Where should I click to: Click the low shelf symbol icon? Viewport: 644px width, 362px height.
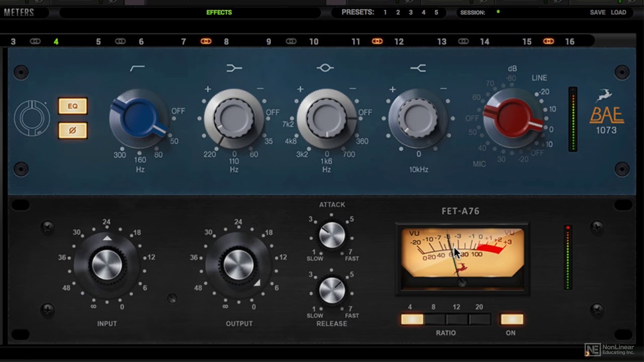pyautogui.click(x=234, y=68)
